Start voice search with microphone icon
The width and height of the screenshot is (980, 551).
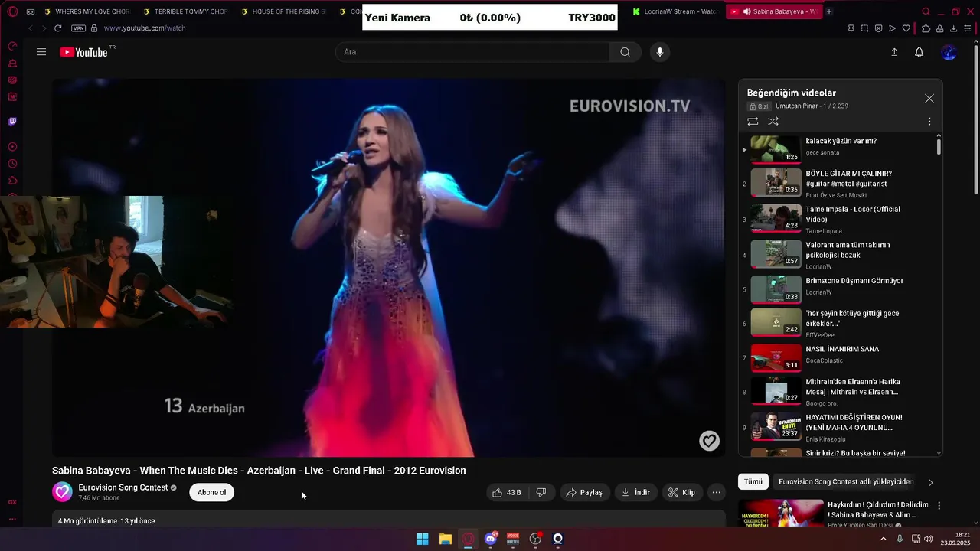pyautogui.click(x=659, y=52)
